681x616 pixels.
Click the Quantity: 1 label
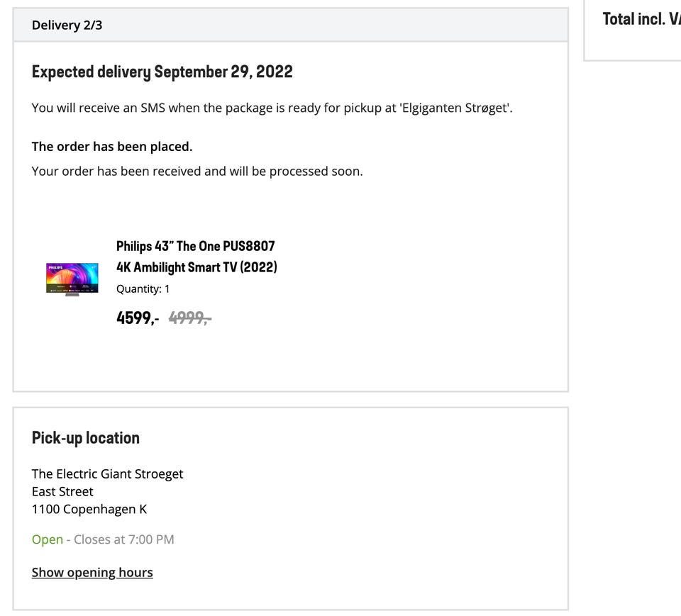pos(143,289)
